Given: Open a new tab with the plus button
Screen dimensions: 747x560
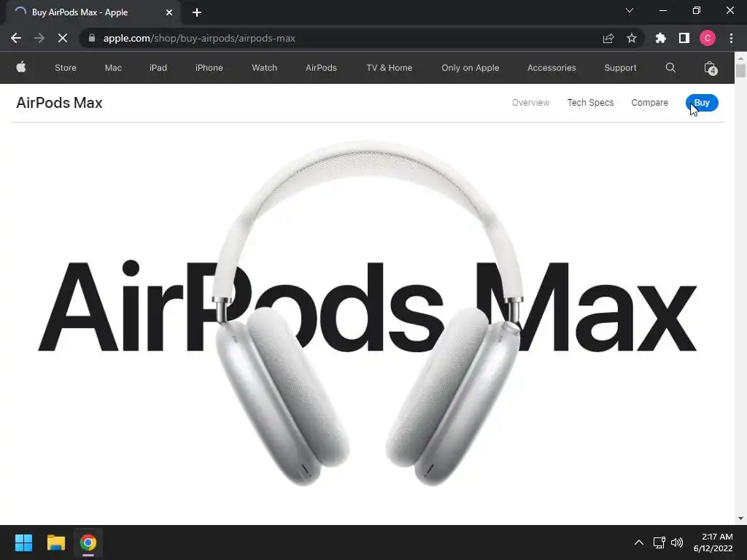Looking at the screenshot, I should pos(197,12).
